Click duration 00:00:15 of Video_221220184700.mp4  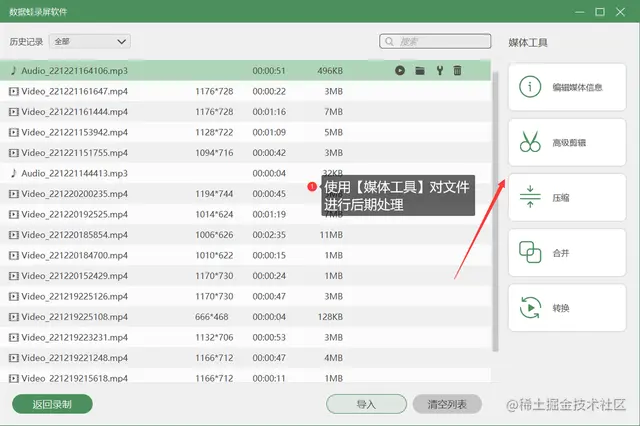click(x=269, y=255)
